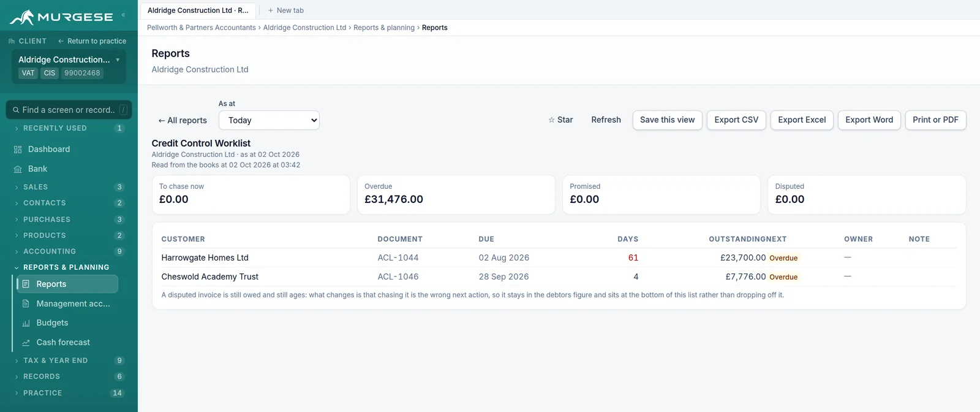Click the Management accounts document icon
Screen dimensions: 980x412
26,303
